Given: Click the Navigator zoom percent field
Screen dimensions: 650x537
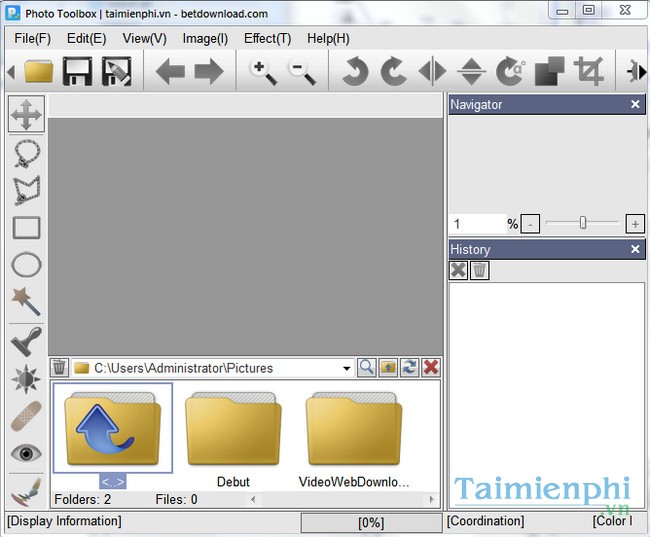Looking at the screenshot, I should click(x=478, y=224).
